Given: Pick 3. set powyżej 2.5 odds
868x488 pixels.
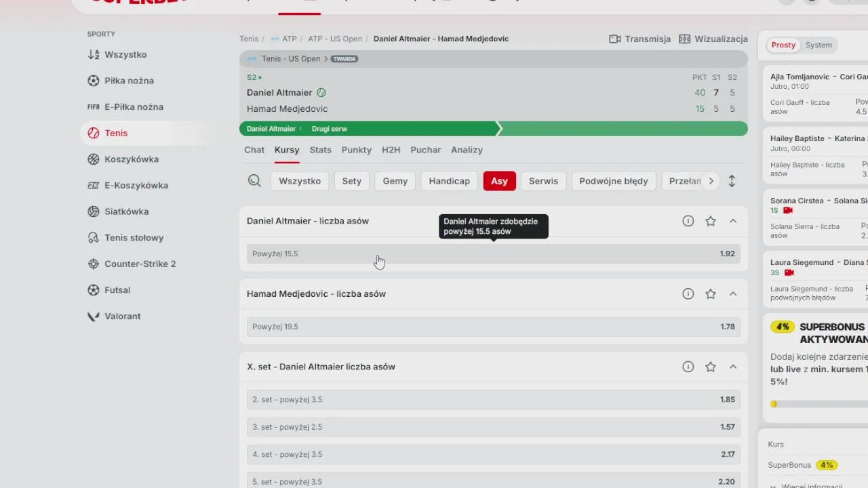Looking at the screenshot, I should pyautogui.click(x=494, y=427).
